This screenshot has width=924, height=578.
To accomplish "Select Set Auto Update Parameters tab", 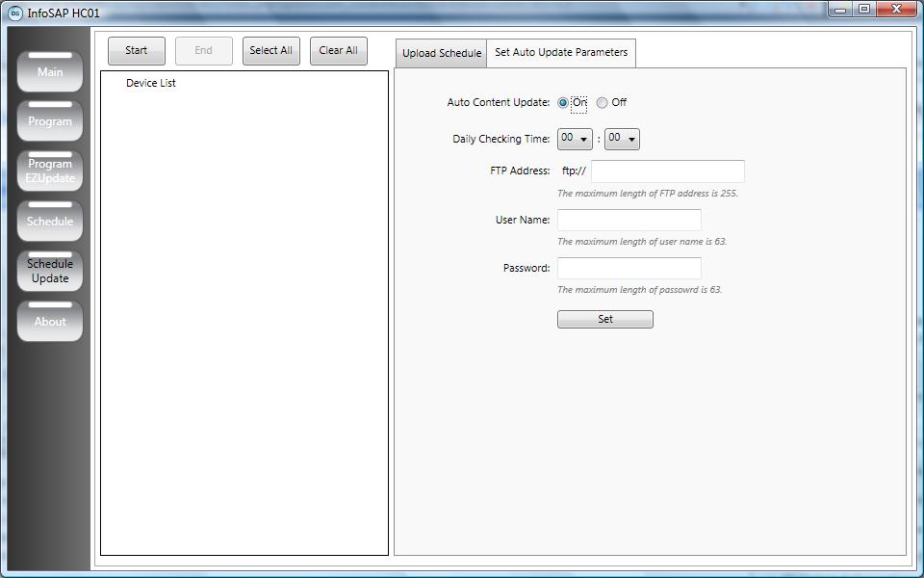I will pyautogui.click(x=561, y=53).
